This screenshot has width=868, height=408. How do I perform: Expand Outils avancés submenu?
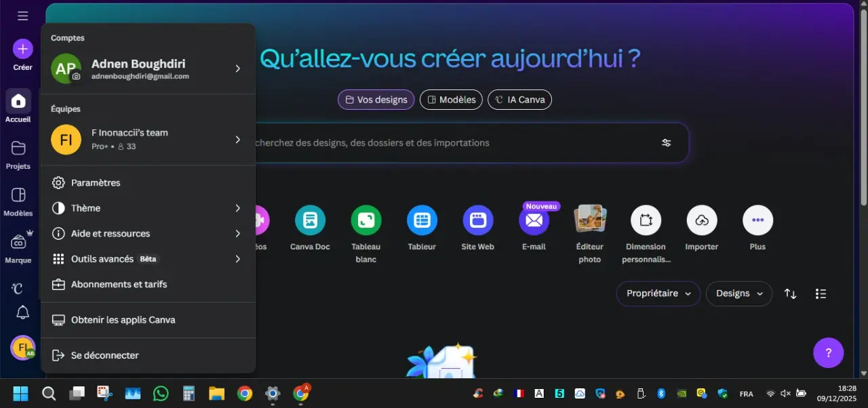pos(148,259)
